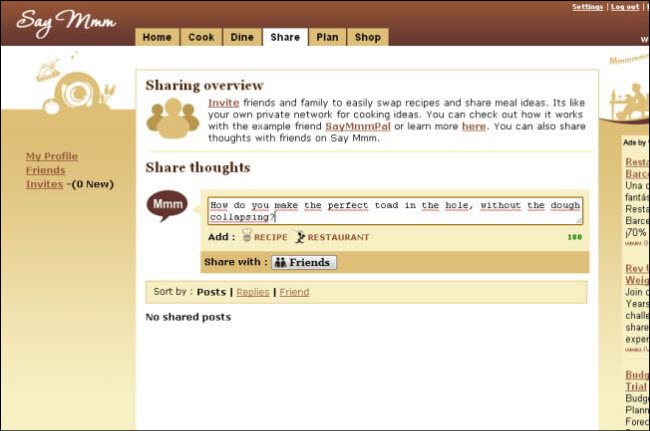Open the Home tab
This screenshot has width=650, height=431.
157,37
